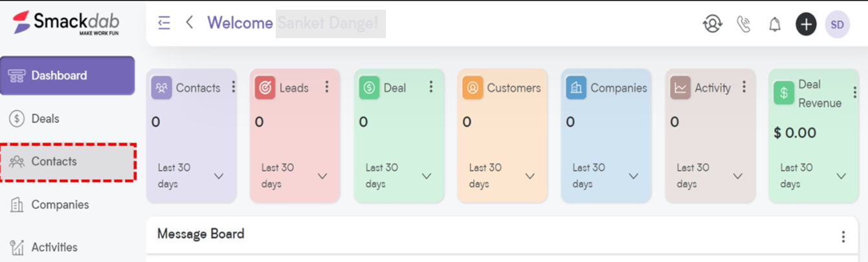The height and width of the screenshot is (262, 868).
Task: Open Last 30 days dropdown on Activity card
Action: coord(738,176)
